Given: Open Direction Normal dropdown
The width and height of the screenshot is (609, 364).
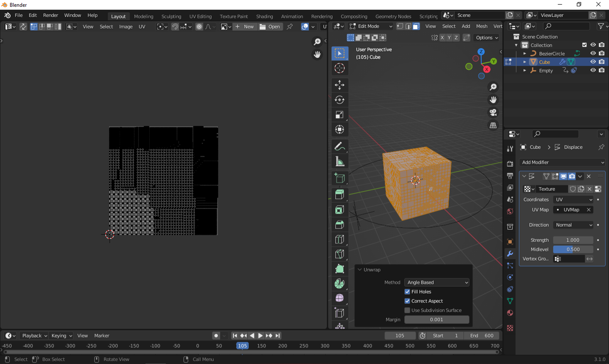Looking at the screenshot, I should click(x=573, y=225).
